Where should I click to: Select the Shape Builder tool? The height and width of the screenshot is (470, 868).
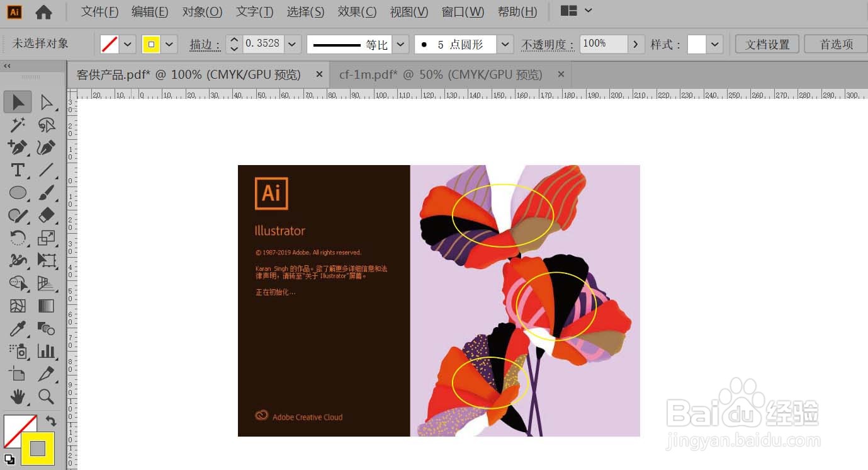pos(18,284)
